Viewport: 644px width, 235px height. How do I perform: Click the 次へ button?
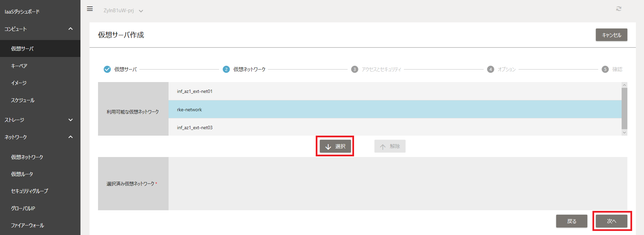tap(611, 221)
